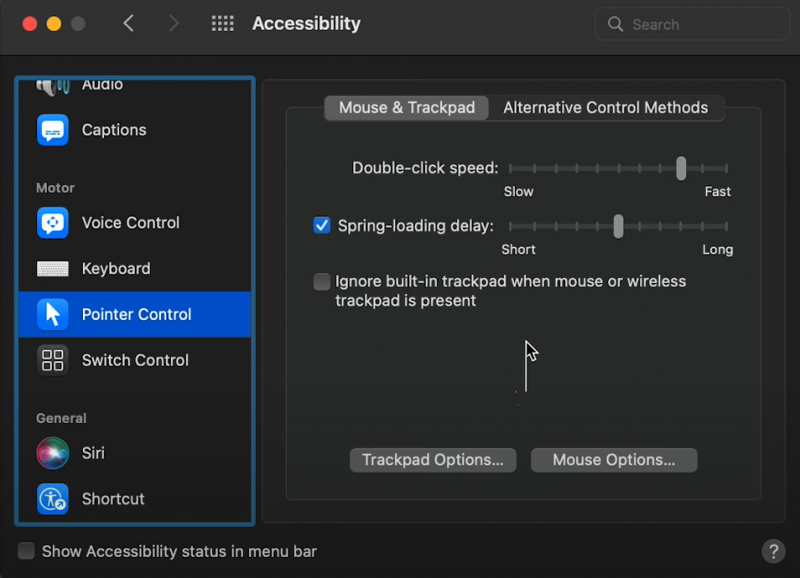Adjust the Double-click speed slider handle
The width and height of the screenshot is (800, 578).
[x=681, y=168]
